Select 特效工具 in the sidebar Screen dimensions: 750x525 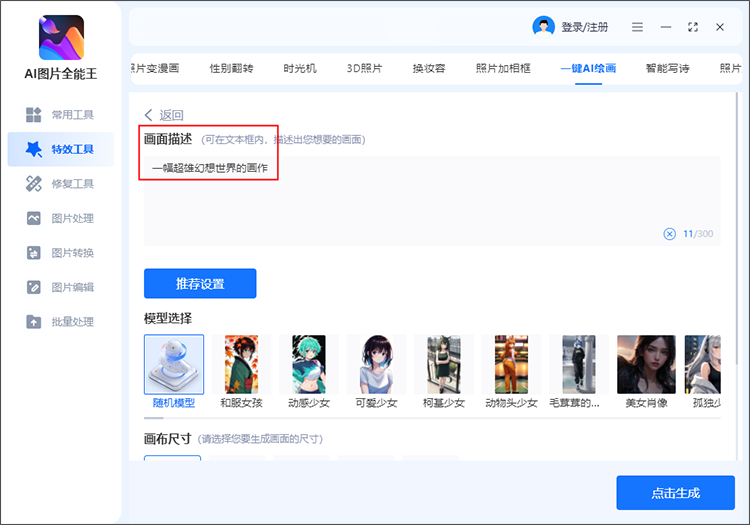tap(60, 149)
